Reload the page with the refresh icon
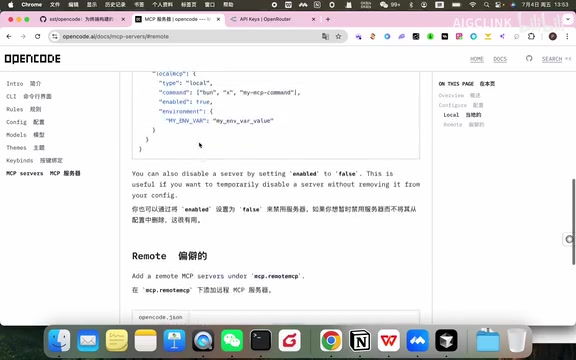The height and width of the screenshot is (360, 576). (37, 36)
